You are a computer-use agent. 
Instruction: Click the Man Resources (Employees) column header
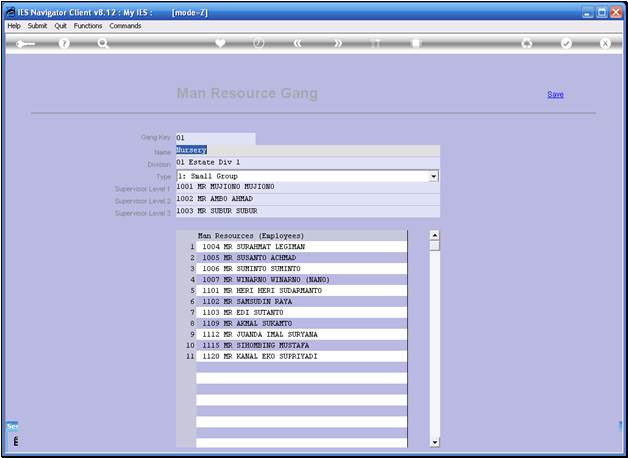[302, 236]
